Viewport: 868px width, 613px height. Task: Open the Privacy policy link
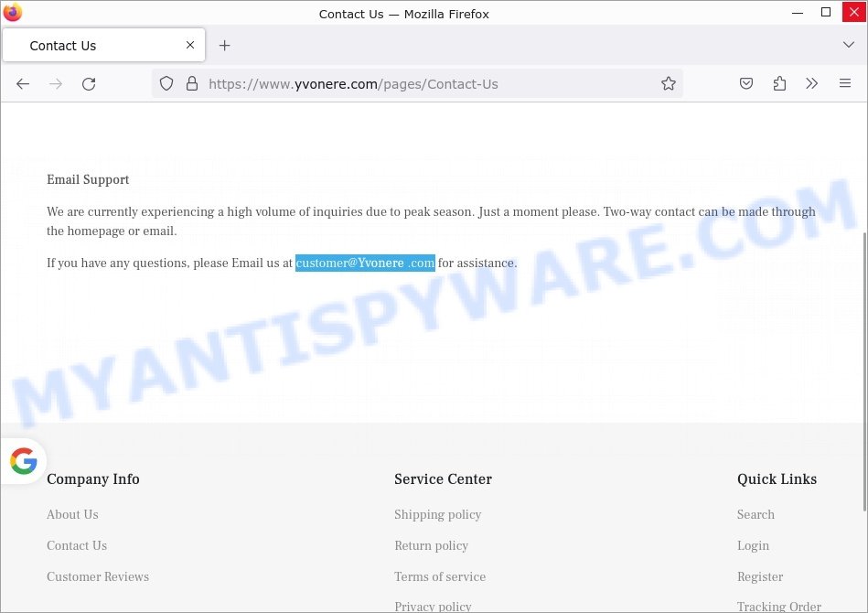tap(433, 607)
